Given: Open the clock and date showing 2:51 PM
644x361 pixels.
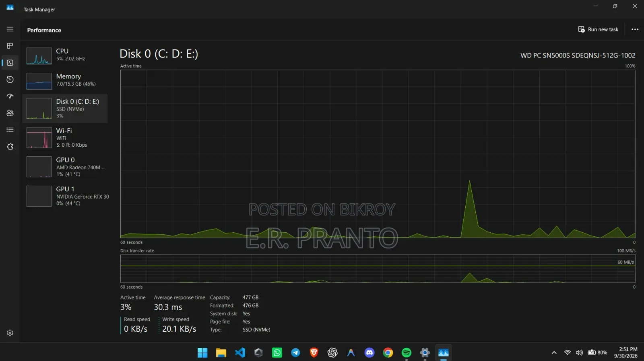Looking at the screenshot, I should (x=626, y=353).
